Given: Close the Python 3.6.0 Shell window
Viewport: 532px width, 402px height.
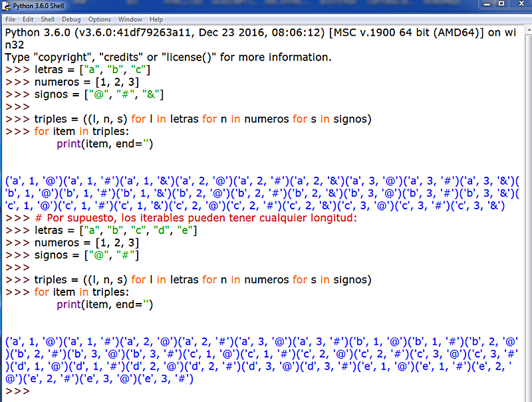Looking at the screenshot, I should coord(521,5).
